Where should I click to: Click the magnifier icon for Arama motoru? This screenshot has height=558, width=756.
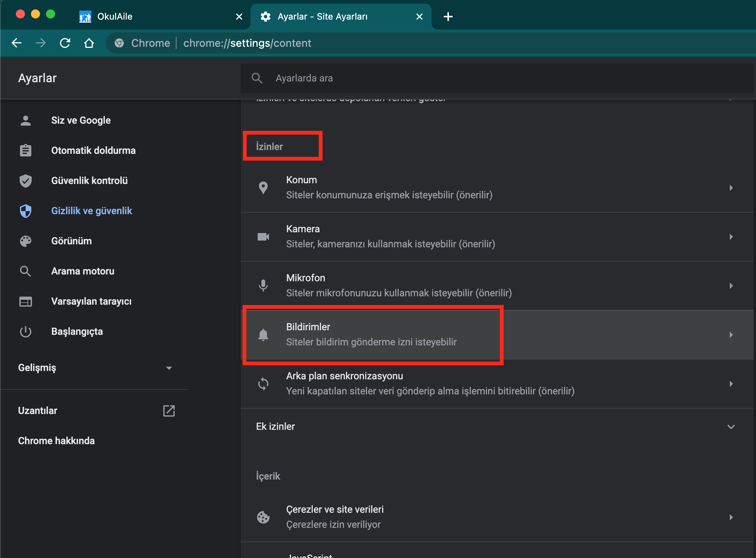pos(26,271)
